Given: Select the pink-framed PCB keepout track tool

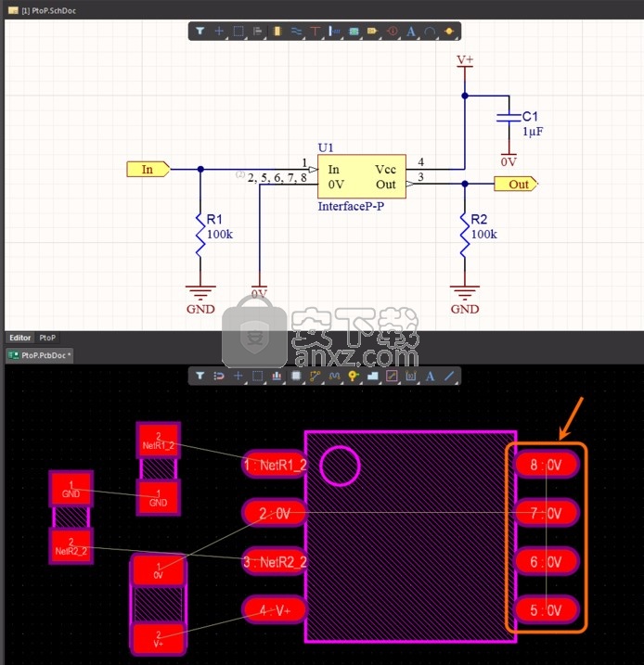Looking at the screenshot, I should [392, 376].
